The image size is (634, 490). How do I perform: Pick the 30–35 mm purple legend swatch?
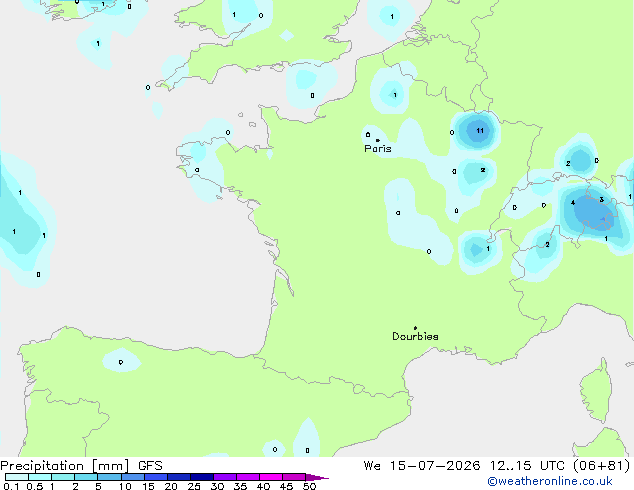click(x=224, y=477)
